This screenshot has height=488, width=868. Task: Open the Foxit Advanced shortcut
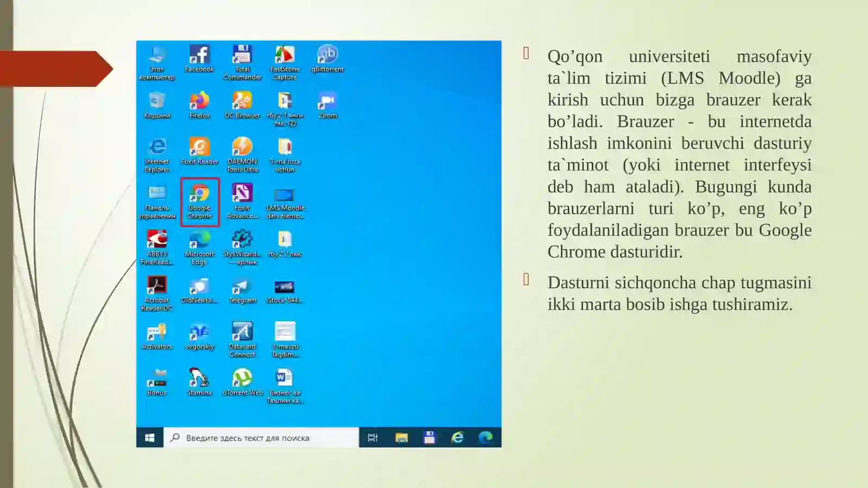(242, 201)
